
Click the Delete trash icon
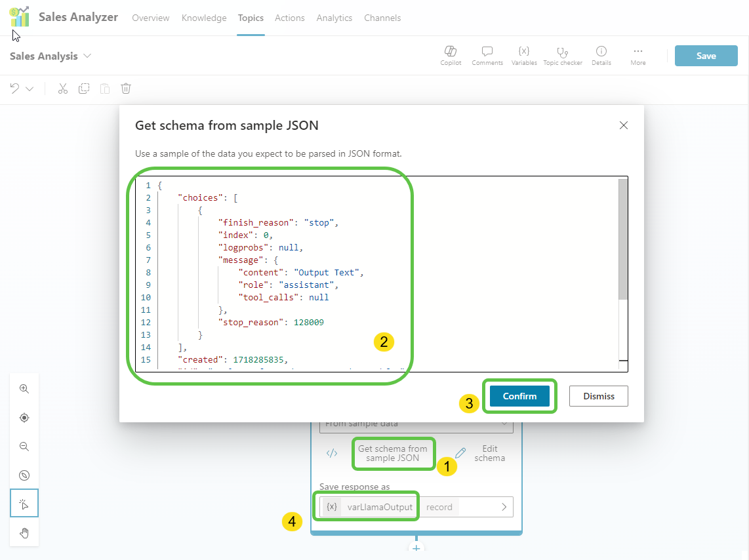[x=127, y=89]
